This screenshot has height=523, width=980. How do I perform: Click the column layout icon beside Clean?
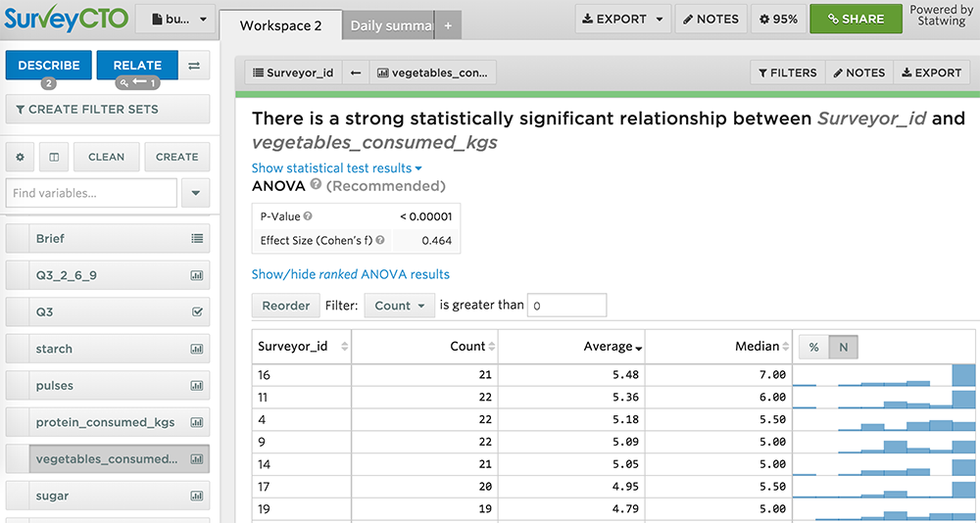(54, 157)
